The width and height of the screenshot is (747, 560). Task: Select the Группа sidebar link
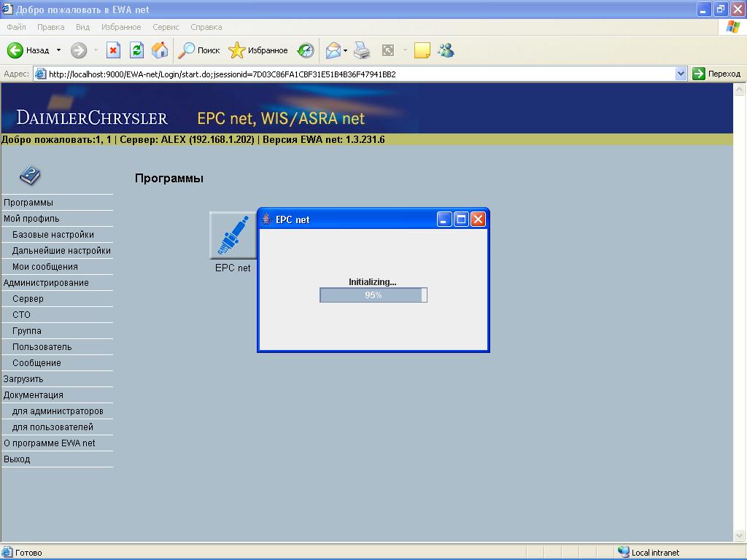(x=27, y=331)
